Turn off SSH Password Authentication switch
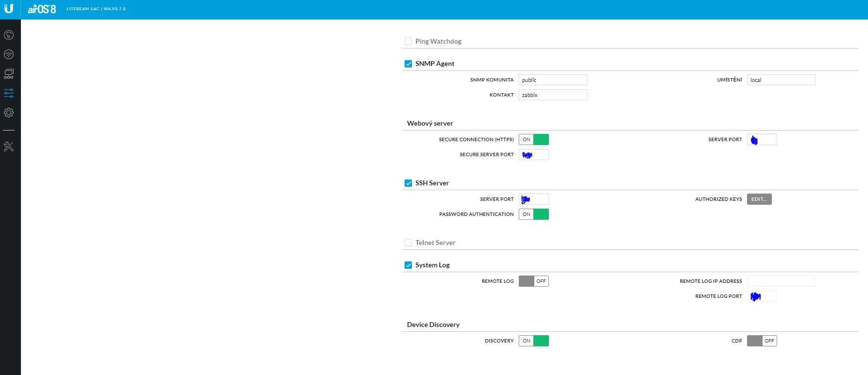Image resolution: width=868 pixels, height=375 pixels. coord(534,214)
